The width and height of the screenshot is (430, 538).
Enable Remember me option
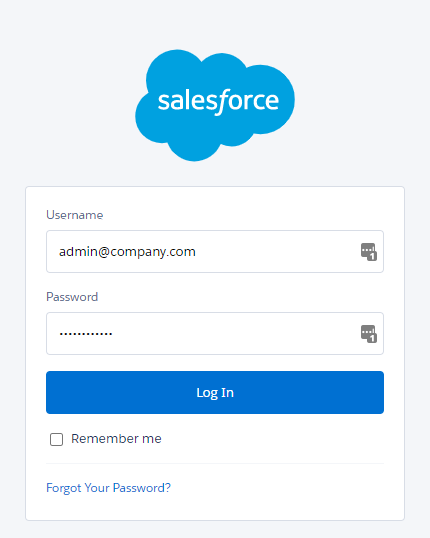pyautogui.click(x=56, y=439)
